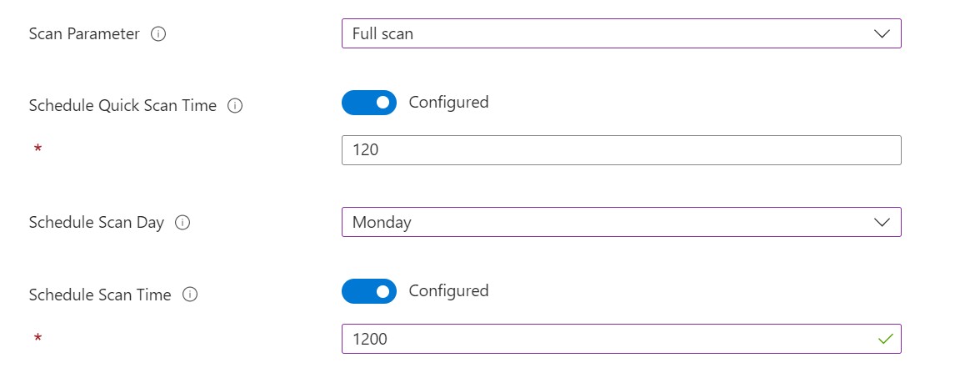Click the Schedule Scan Day label

(x=96, y=223)
